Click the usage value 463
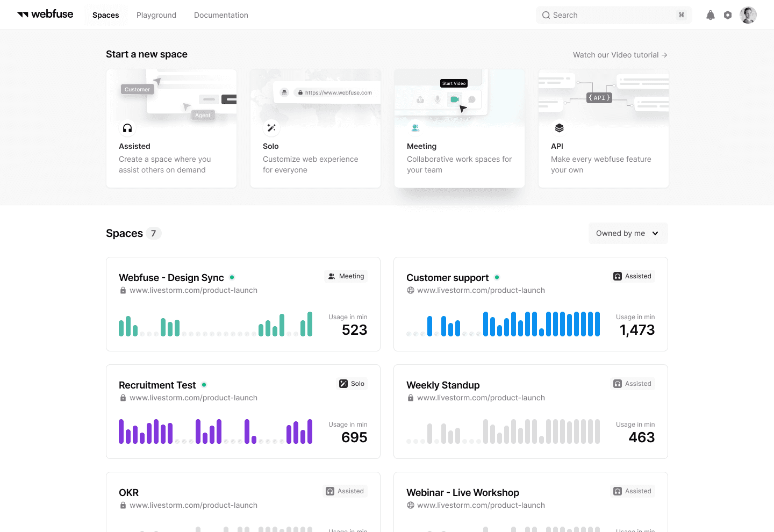This screenshot has height=532, width=774. 642,437
